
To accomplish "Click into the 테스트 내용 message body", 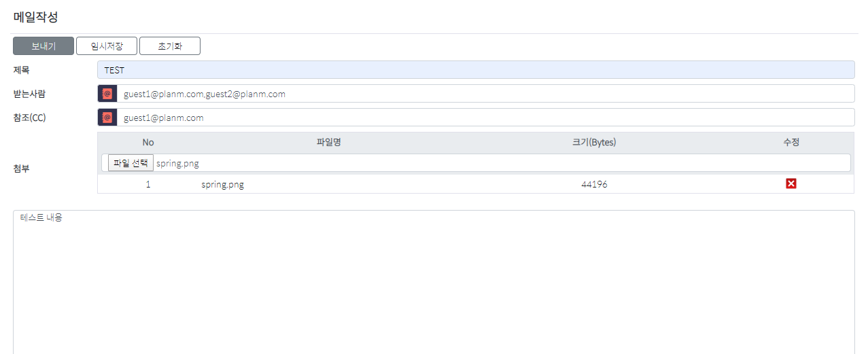I will click(x=434, y=282).
